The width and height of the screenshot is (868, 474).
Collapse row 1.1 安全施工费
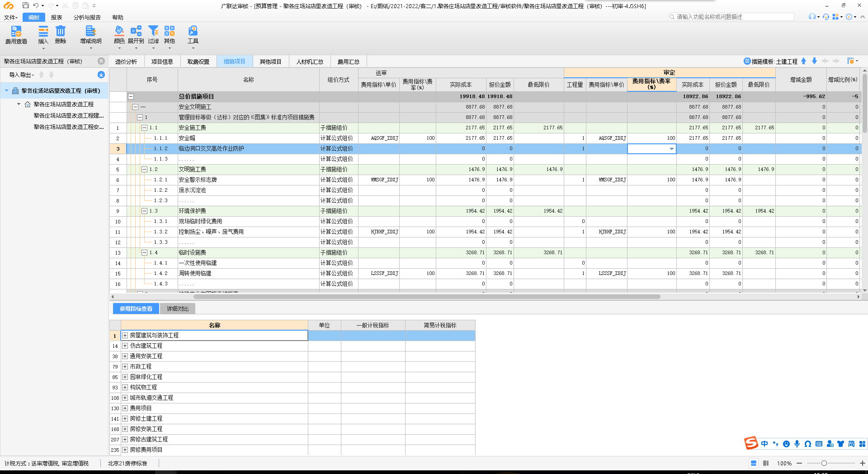pos(144,128)
